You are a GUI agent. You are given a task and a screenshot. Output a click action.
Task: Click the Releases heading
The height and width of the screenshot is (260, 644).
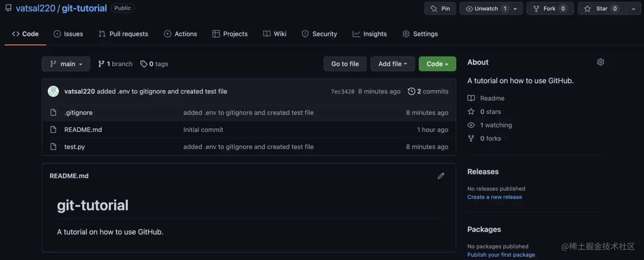tap(483, 172)
